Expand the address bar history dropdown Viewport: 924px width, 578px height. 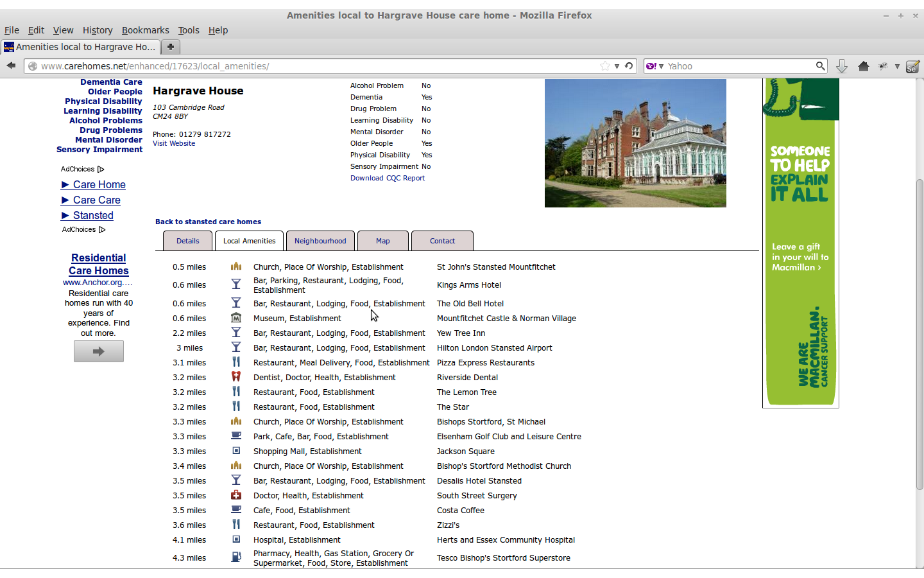tap(617, 66)
